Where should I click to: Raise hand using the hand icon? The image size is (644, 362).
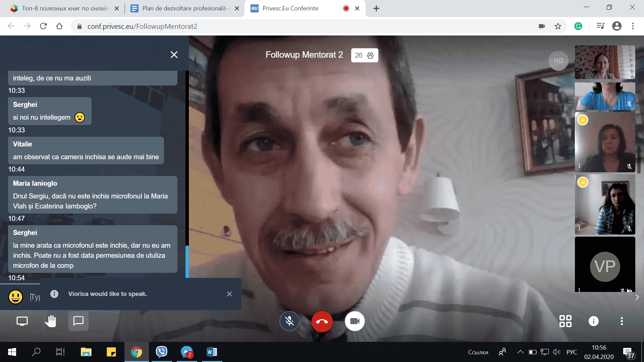click(50, 321)
